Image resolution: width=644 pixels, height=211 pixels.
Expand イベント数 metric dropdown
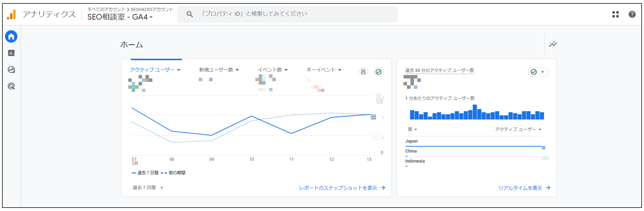pos(273,70)
